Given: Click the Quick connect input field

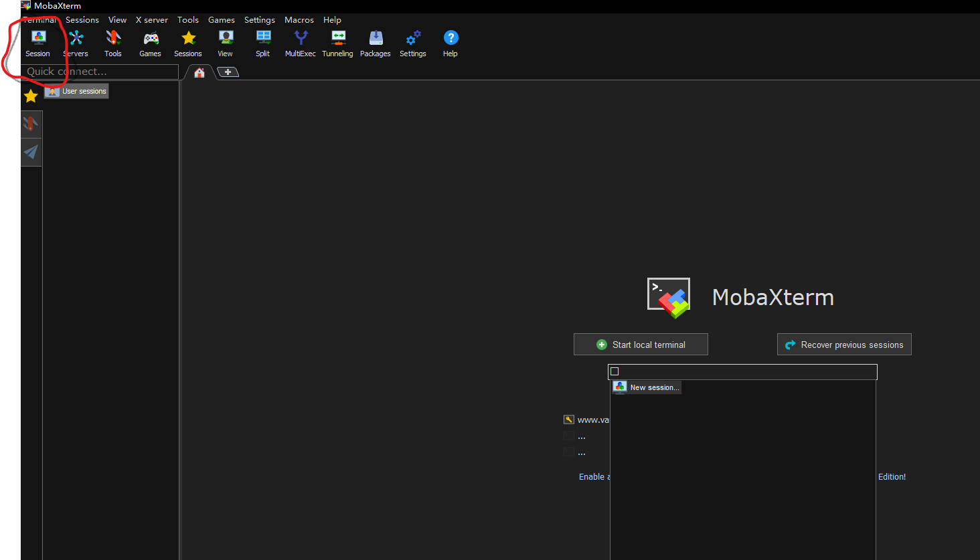Looking at the screenshot, I should 100,72.
